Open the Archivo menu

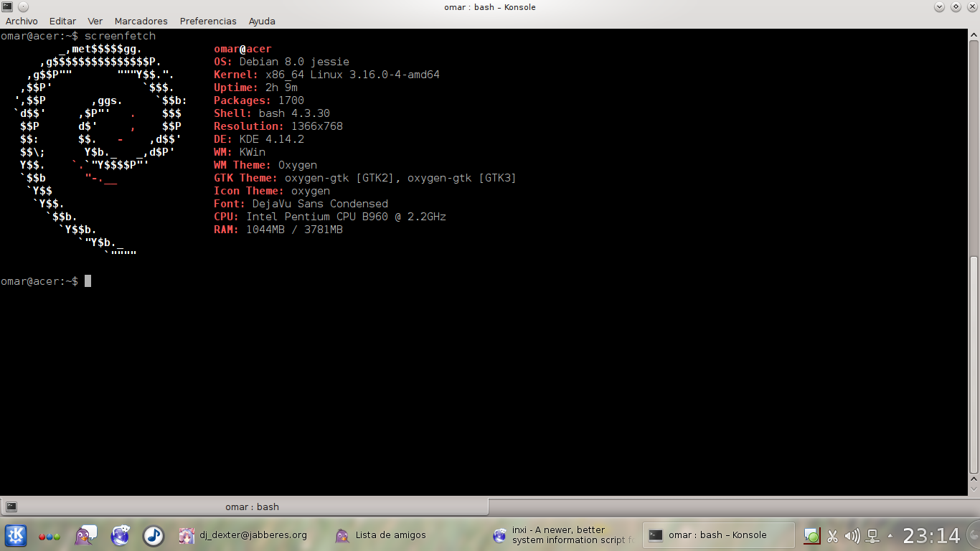[22, 21]
